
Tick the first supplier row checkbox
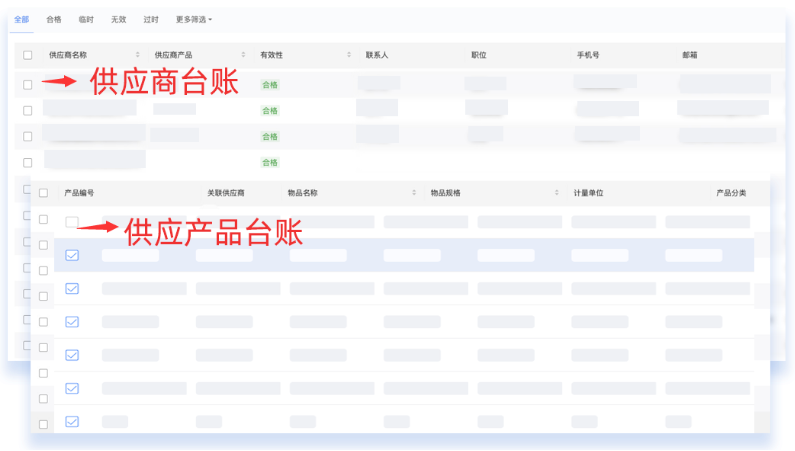point(28,85)
